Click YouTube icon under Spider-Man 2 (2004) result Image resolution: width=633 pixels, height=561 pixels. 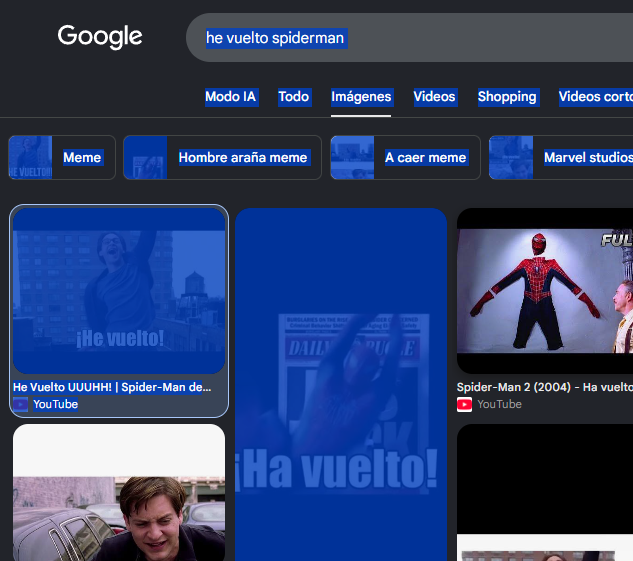click(464, 404)
